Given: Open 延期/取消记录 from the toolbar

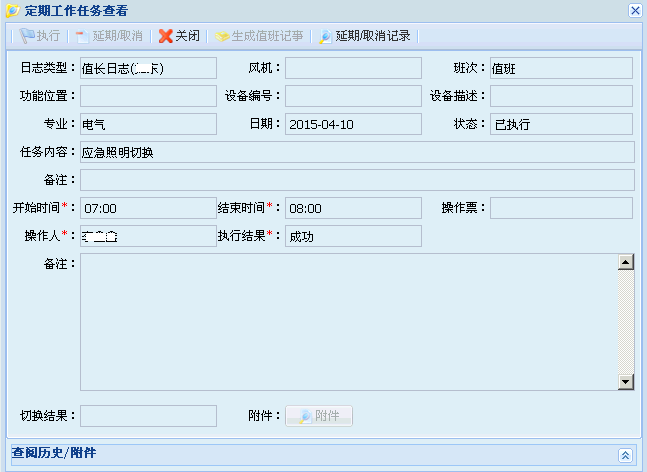Looking at the screenshot, I should click(364, 36).
